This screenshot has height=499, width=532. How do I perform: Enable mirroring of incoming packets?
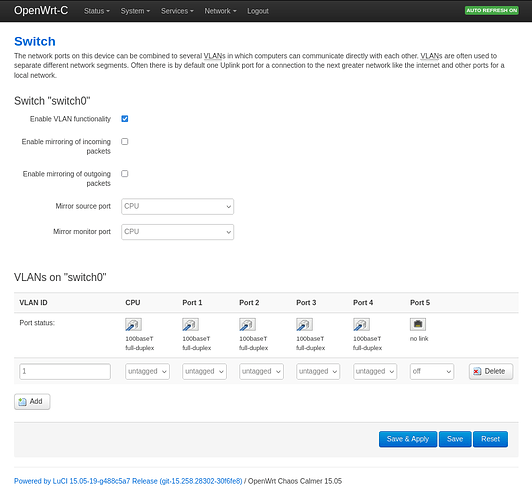[125, 141]
